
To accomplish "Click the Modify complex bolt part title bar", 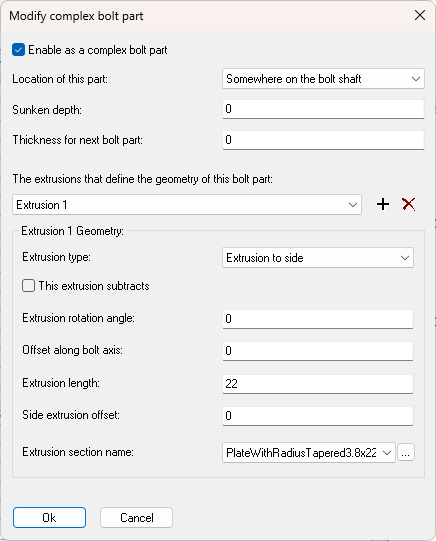I will pos(207,16).
